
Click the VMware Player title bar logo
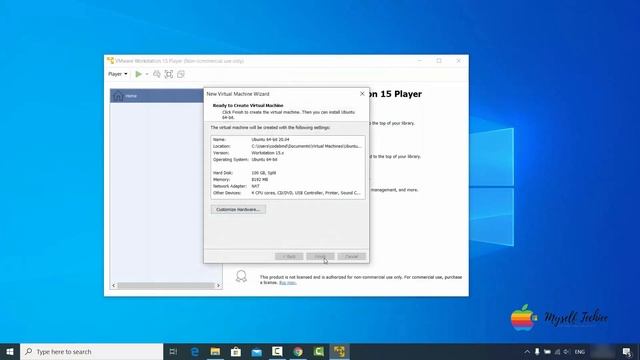(111, 60)
